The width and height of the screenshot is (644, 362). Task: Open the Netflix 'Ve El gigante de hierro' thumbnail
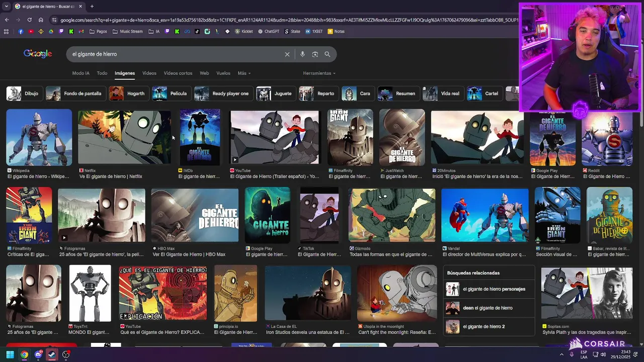click(x=124, y=137)
